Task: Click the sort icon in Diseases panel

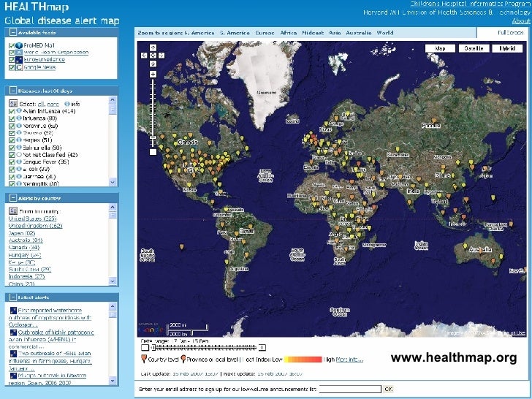Action: click(13, 104)
